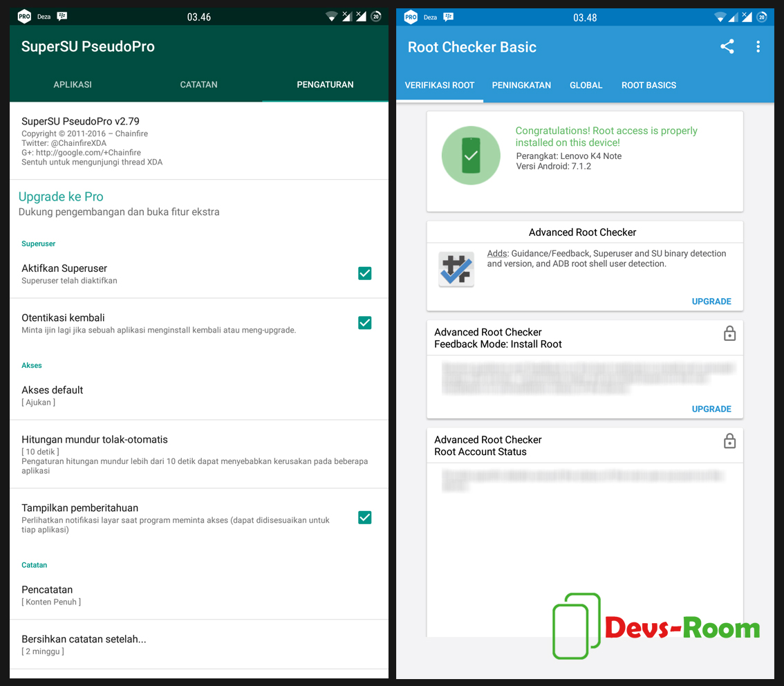Tap the Wi-Fi icon in the Root Checker status bar

coord(720,17)
